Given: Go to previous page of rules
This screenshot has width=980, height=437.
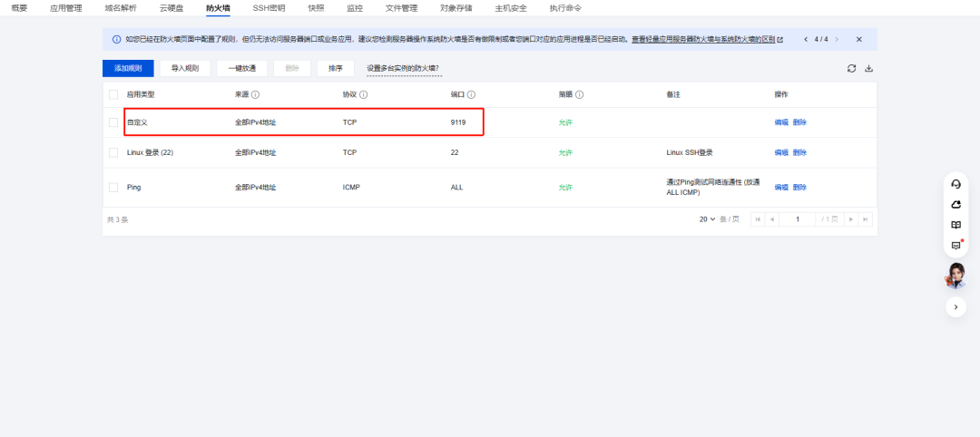Looking at the screenshot, I should coord(772,219).
